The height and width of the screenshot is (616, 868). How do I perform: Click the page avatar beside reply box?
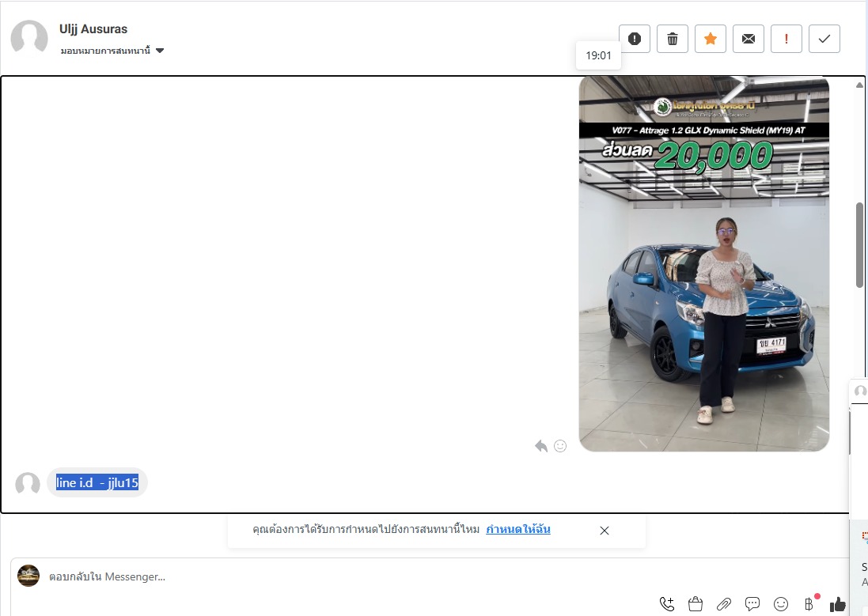[28, 576]
